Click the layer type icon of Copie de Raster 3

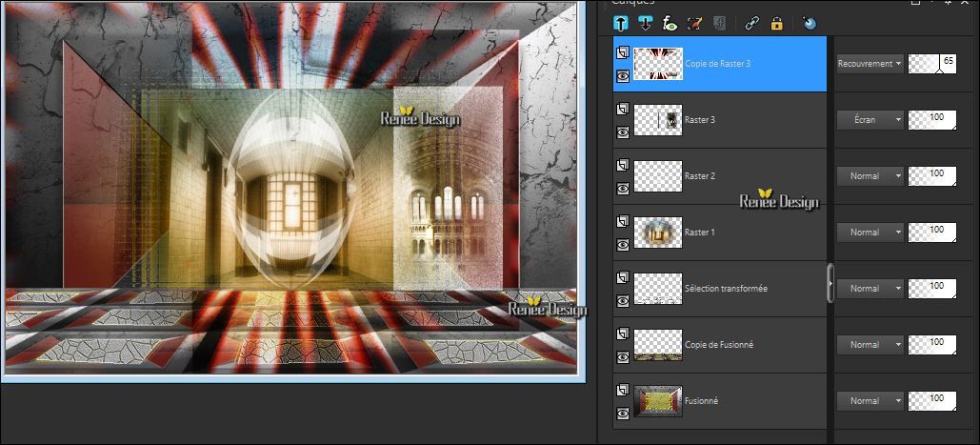[623, 53]
